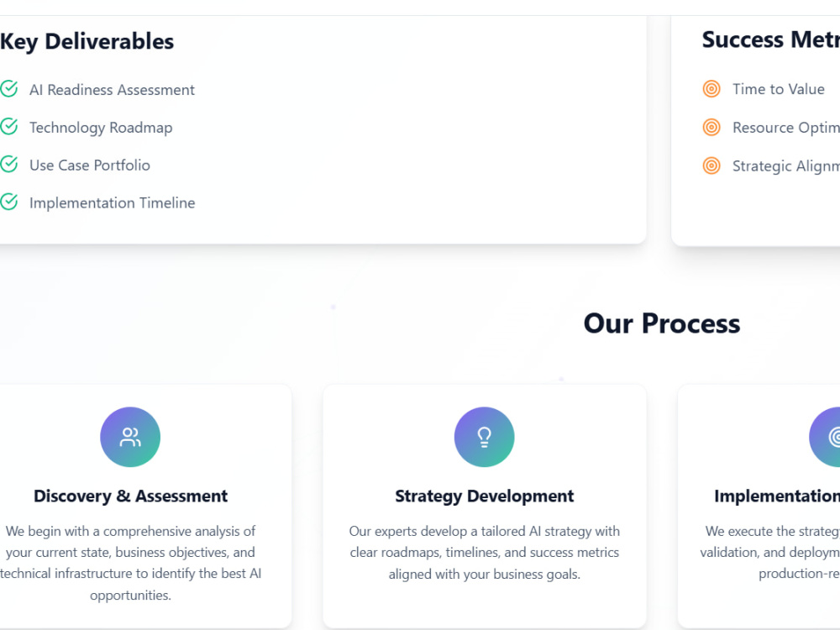Click the target icon above Implementation
Image resolution: width=840 pixels, height=630 pixels.
tap(825, 437)
